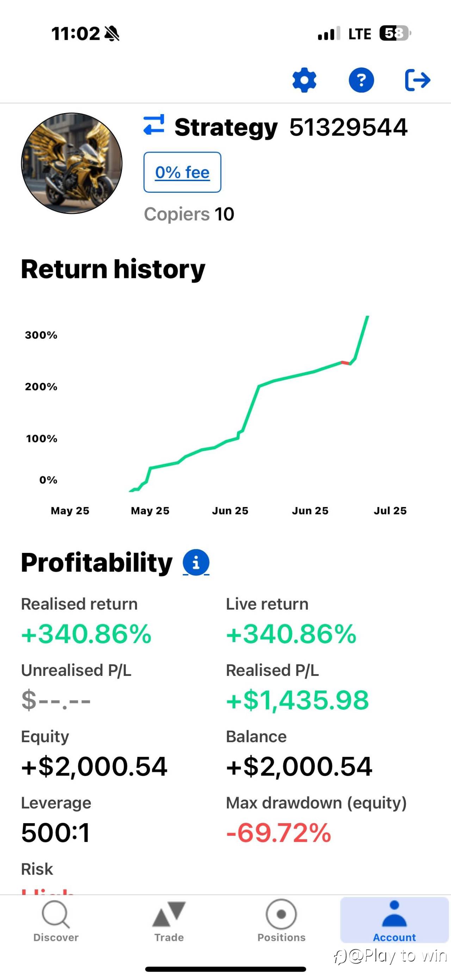Open settings via the gear icon
The height and width of the screenshot is (980, 451).
pos(304,80)
